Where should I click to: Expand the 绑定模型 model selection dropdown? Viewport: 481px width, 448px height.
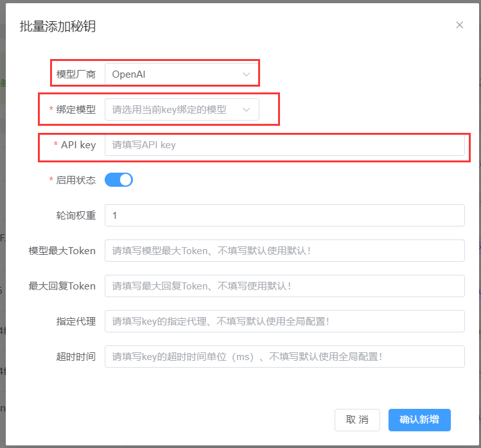[173, 110]
